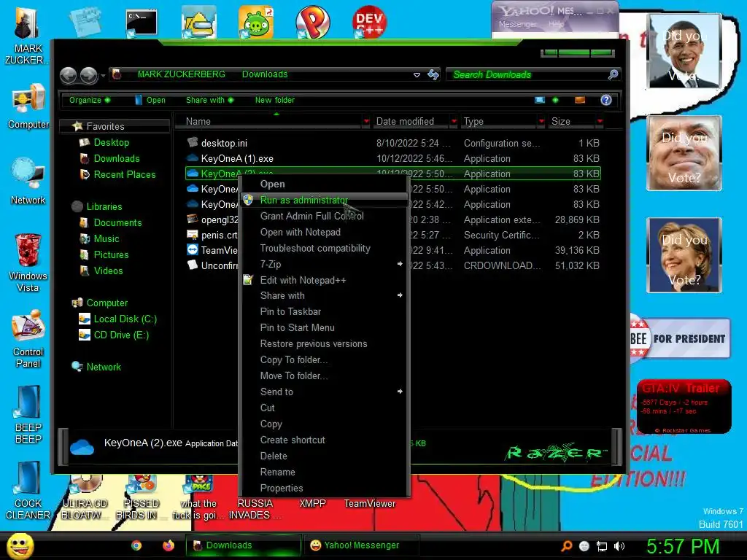
Task: Click the GTA:IV Trailer countdown gadget
Action: 684,406
